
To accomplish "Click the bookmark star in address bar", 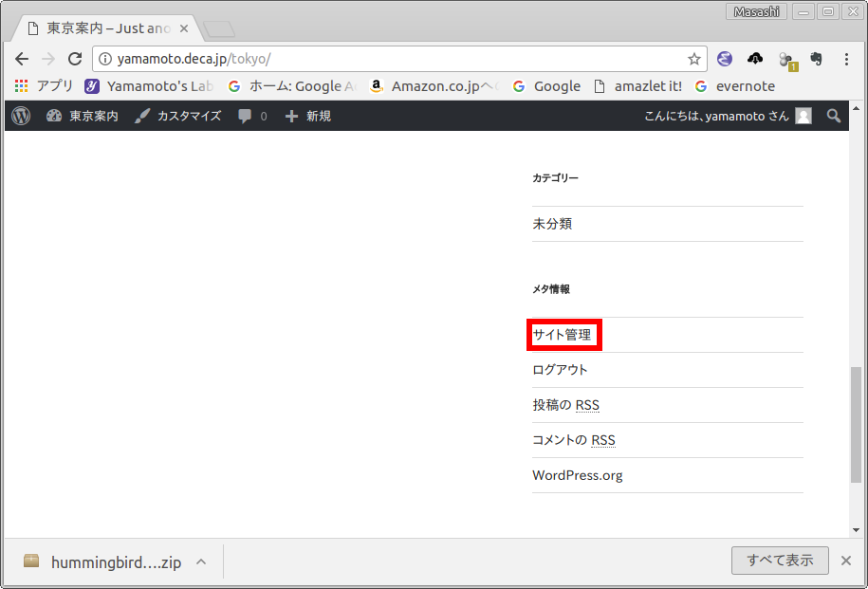I will click(x=694, y=59).
